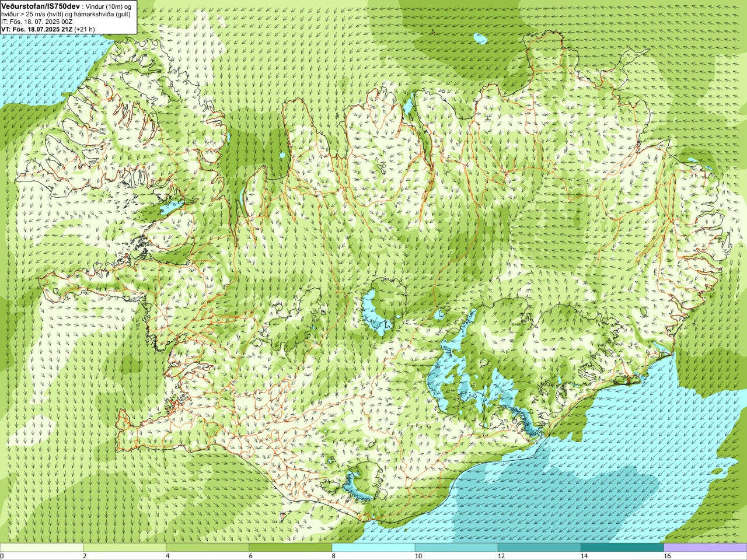The height and width of the screenshot is (560, 747).
Task: Click the light green 2–4 m/s legend swatch
Action: tap(124, 548)
